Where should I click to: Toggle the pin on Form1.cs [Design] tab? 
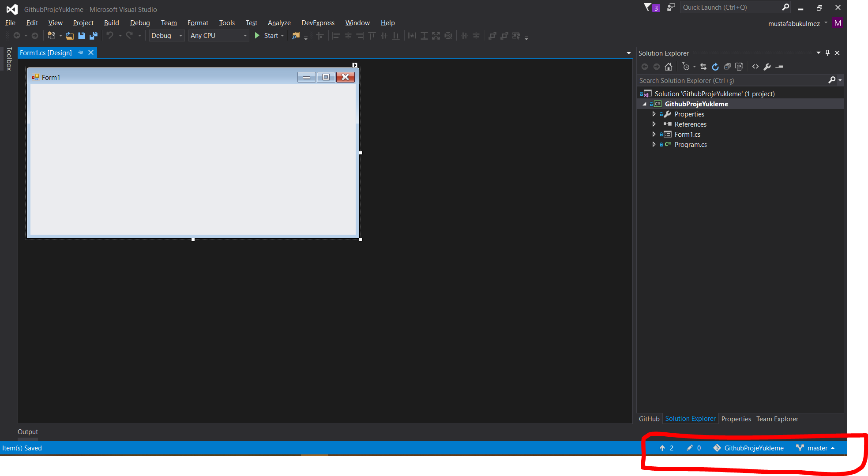(80, 52)
